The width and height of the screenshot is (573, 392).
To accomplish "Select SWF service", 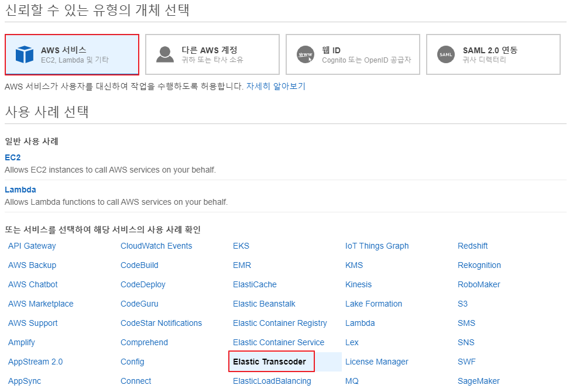I will click(x=466, y=362).
